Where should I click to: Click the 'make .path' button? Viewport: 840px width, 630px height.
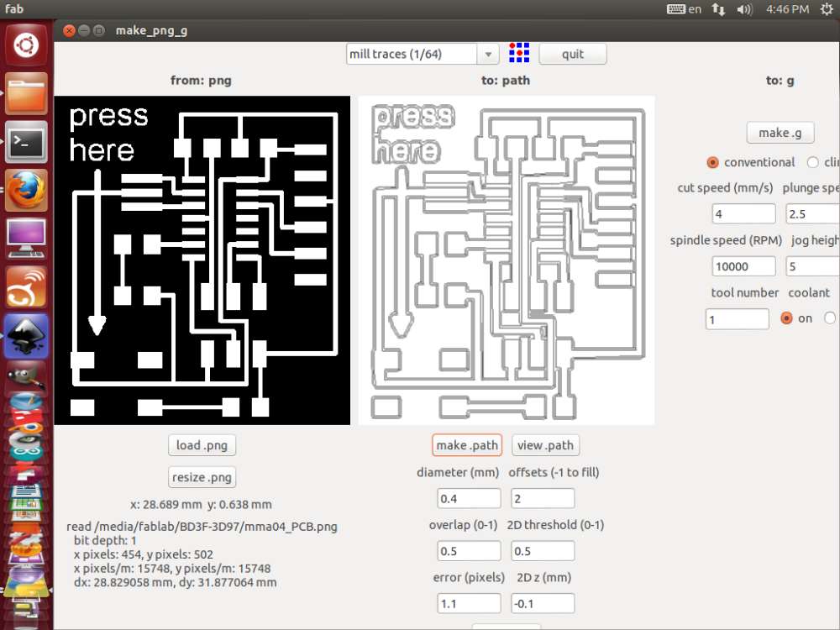coord(467,445)
